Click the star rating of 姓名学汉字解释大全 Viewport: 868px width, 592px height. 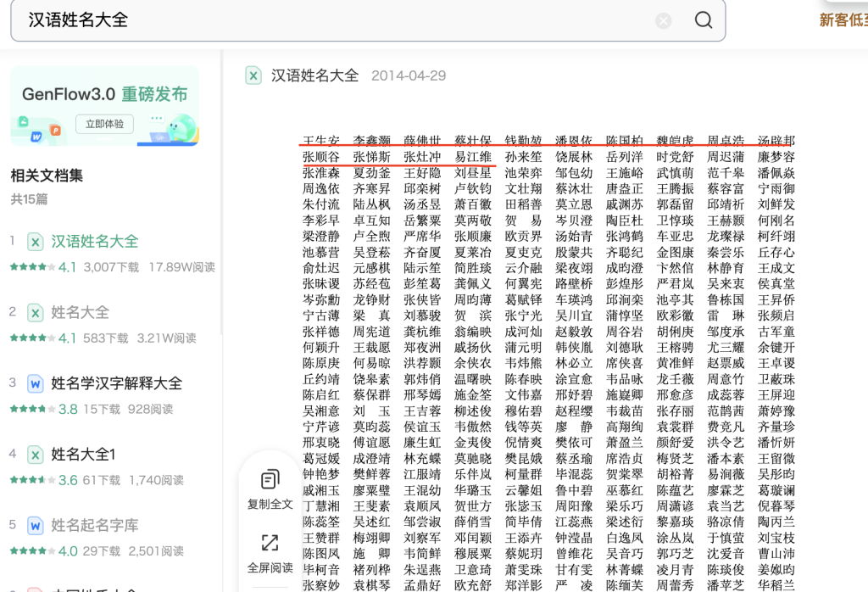[31, 406]
